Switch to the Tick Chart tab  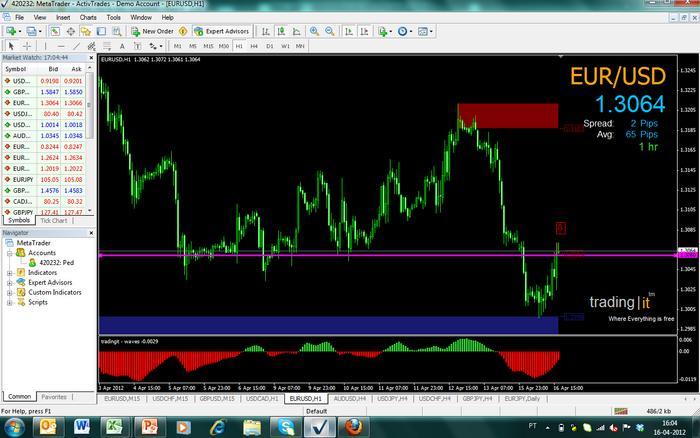point(54,221)
